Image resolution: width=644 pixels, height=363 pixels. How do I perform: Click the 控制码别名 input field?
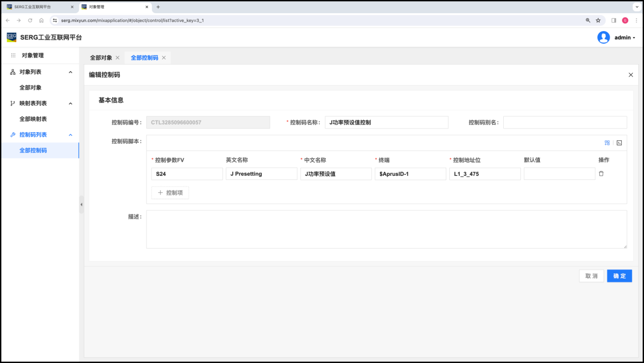coord(565,123)
